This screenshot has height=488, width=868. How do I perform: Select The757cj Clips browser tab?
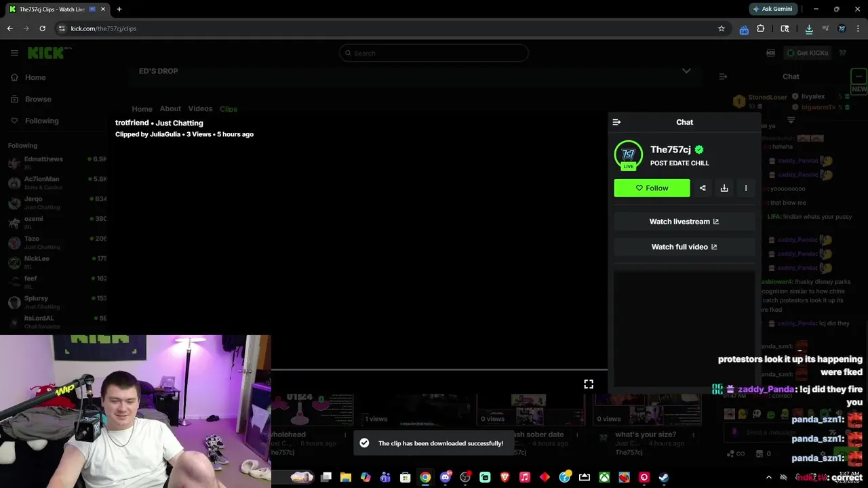(58, 9)
